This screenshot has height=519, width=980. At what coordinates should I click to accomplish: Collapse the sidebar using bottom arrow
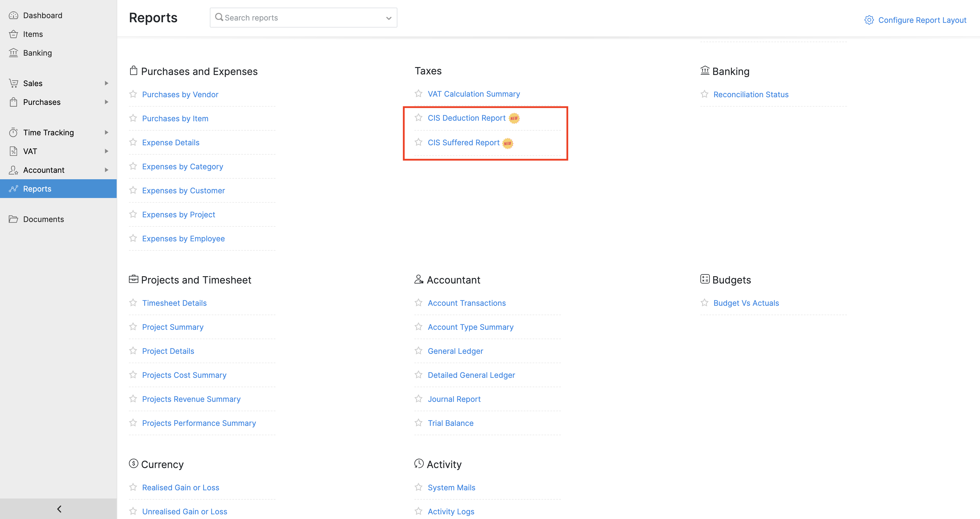coord(59,509)
